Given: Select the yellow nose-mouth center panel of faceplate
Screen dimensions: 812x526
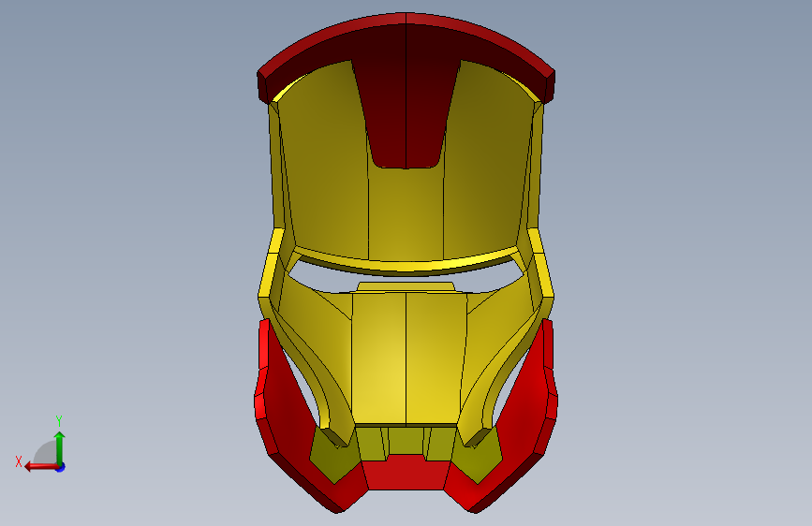Looking at the screenshot, I should (406, 358).
